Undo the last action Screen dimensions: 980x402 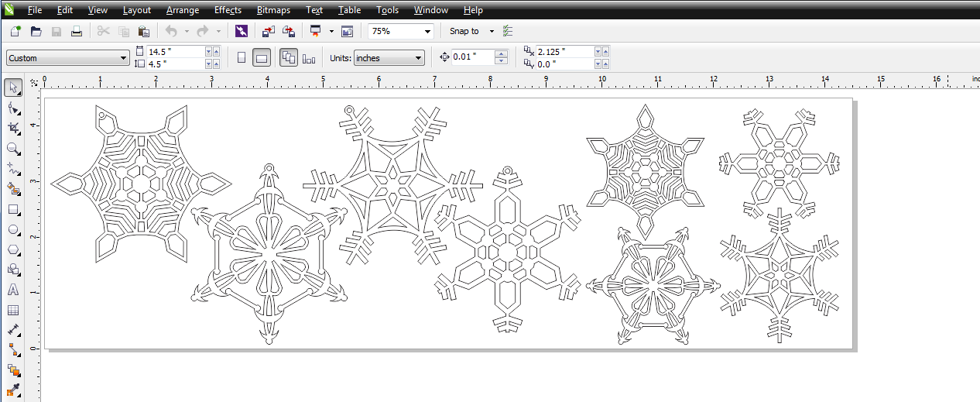click(171, 31)
